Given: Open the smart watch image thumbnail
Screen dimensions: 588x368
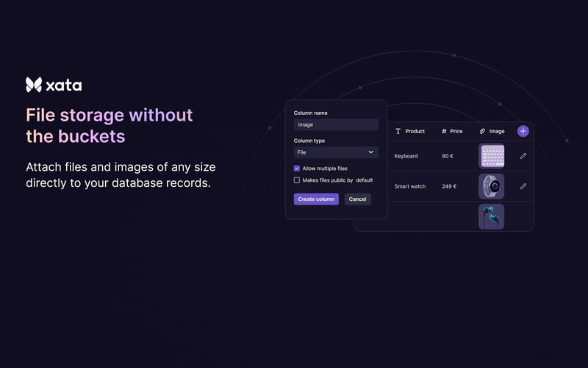Looking at the screenshot, I should [x=491, y=186].
